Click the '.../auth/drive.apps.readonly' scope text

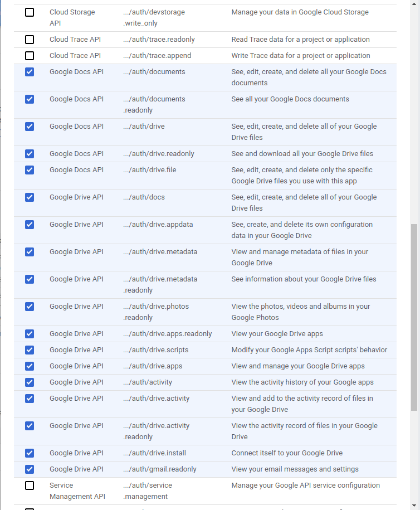tap(168, 334)
